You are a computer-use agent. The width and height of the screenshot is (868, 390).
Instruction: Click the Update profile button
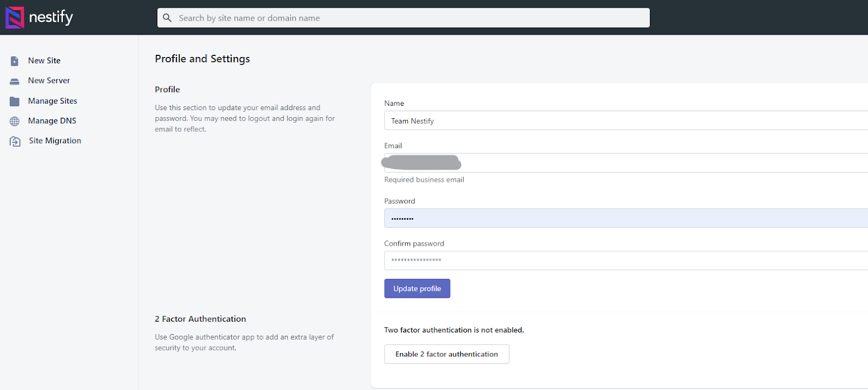(417, 289)
